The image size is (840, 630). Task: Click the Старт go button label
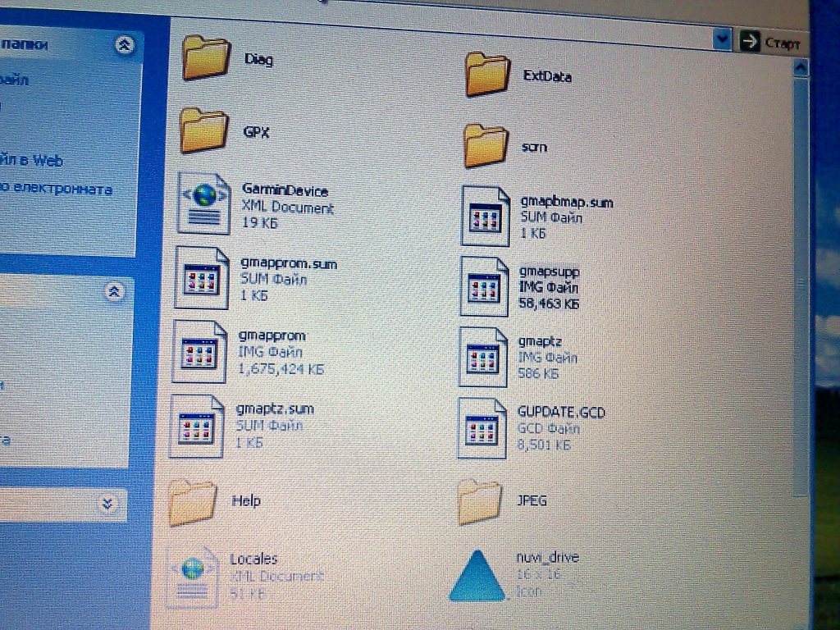coord(782,43)
